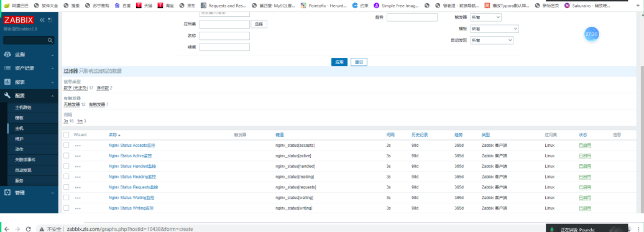Open wizard dots for Nginx Status Accepts row
The height and width of the screenshot is (232, 644).
pyautogui.click(x=78, y=146)
